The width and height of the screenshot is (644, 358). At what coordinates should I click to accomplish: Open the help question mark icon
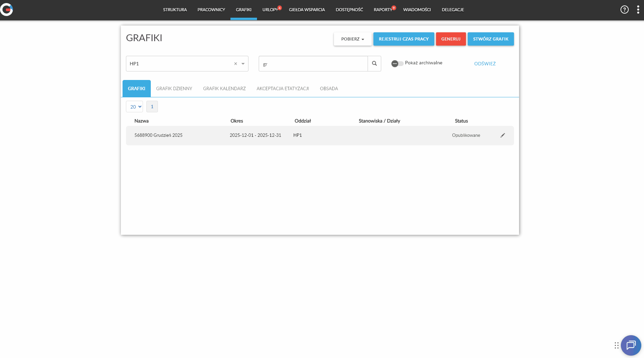pos(624,10)
